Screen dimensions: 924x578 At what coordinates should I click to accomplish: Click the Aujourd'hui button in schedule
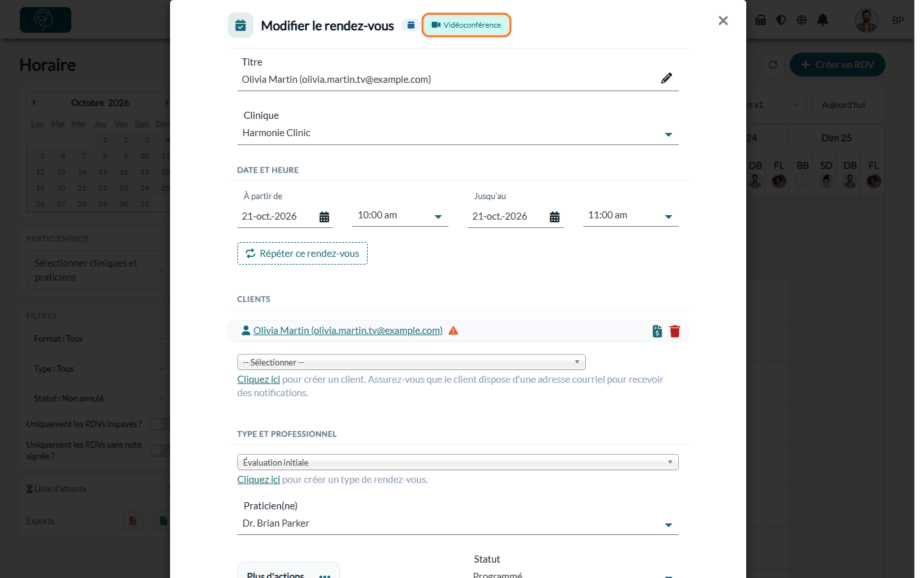[x=843, y=105]
